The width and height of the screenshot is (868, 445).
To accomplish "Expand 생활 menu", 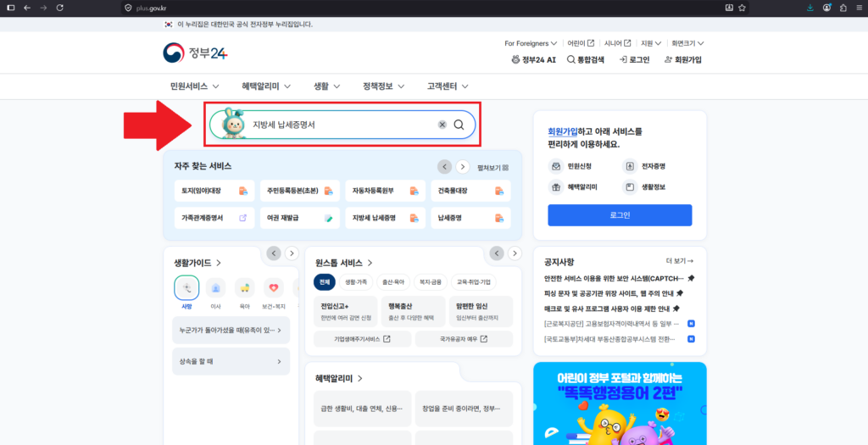I will 326,86.
